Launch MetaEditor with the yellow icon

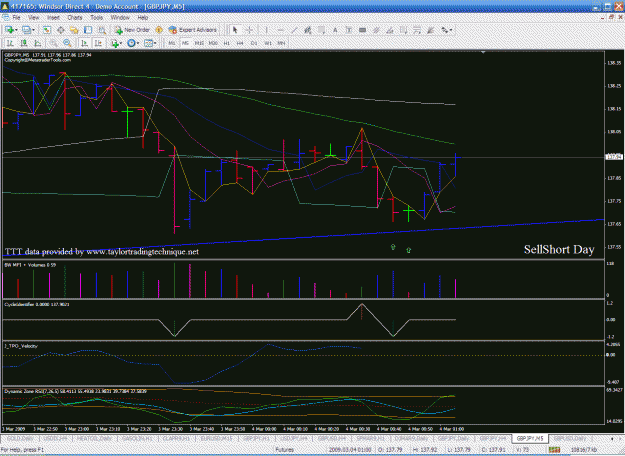pyautogui.click(x=159, y=30)
